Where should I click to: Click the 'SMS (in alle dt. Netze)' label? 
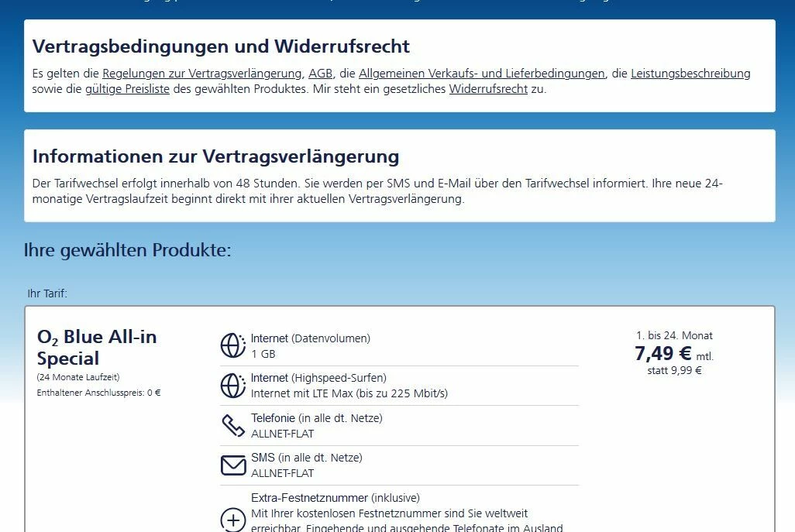tap(307, 458)
